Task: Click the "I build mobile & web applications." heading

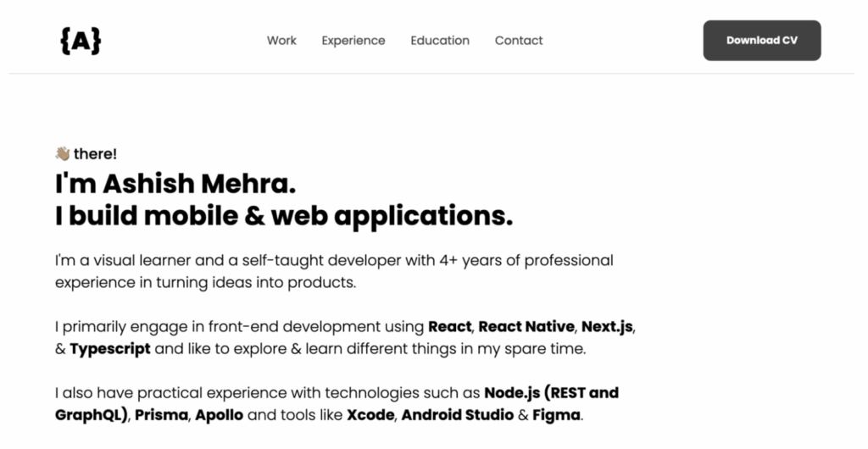Action: click(x=284, y=216)
